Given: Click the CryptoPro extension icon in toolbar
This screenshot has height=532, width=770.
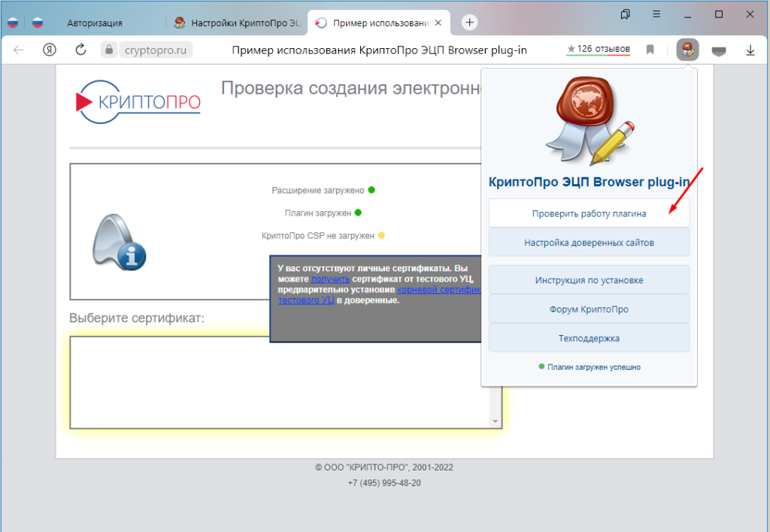Looking at the screenshot, I should (x=687, y=50).
